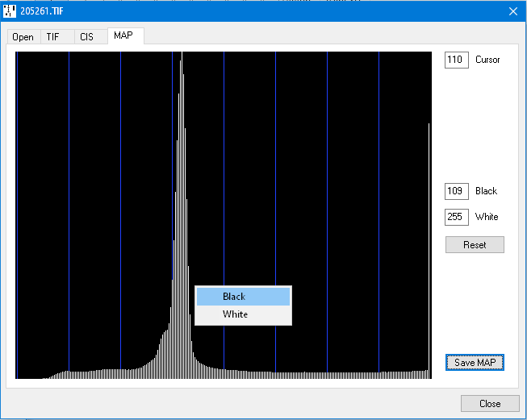This screenshot has width=527, height=420.
Task: Choose Black from the context menu
Action: [242, 297]
